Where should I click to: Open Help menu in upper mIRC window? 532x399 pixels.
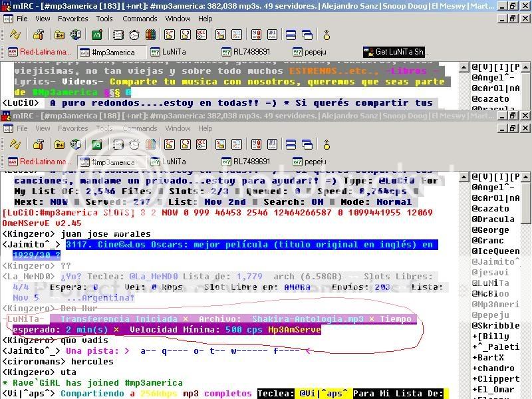205,19
